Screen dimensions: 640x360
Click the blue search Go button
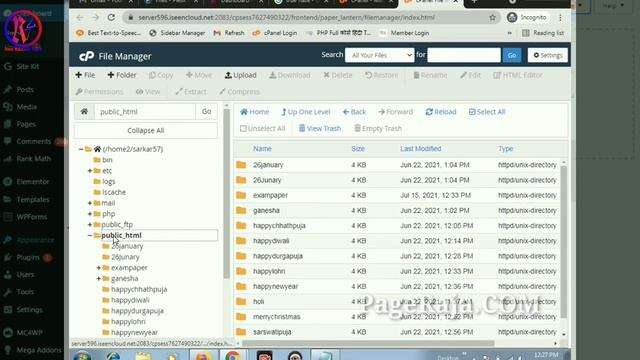(x=512, y=55)
